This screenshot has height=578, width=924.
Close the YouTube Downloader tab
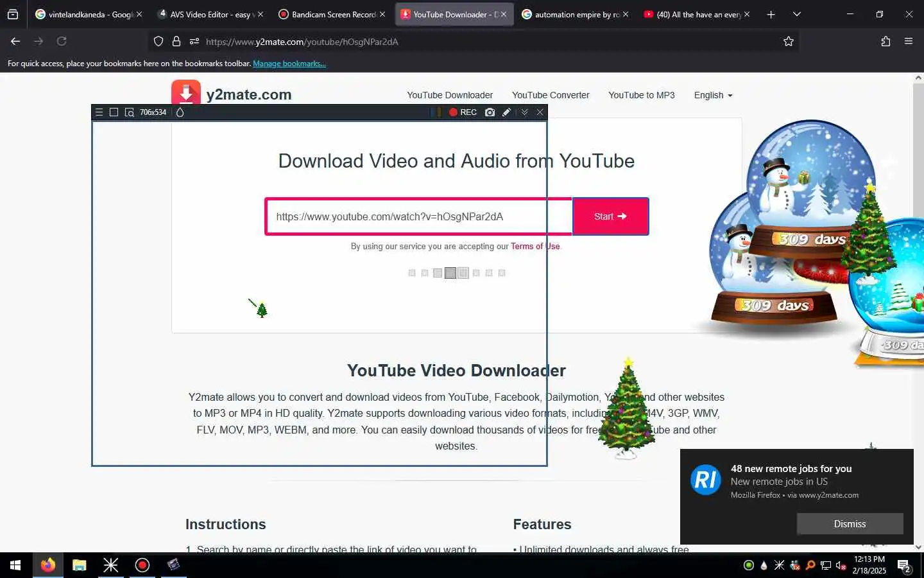(504, 14)
